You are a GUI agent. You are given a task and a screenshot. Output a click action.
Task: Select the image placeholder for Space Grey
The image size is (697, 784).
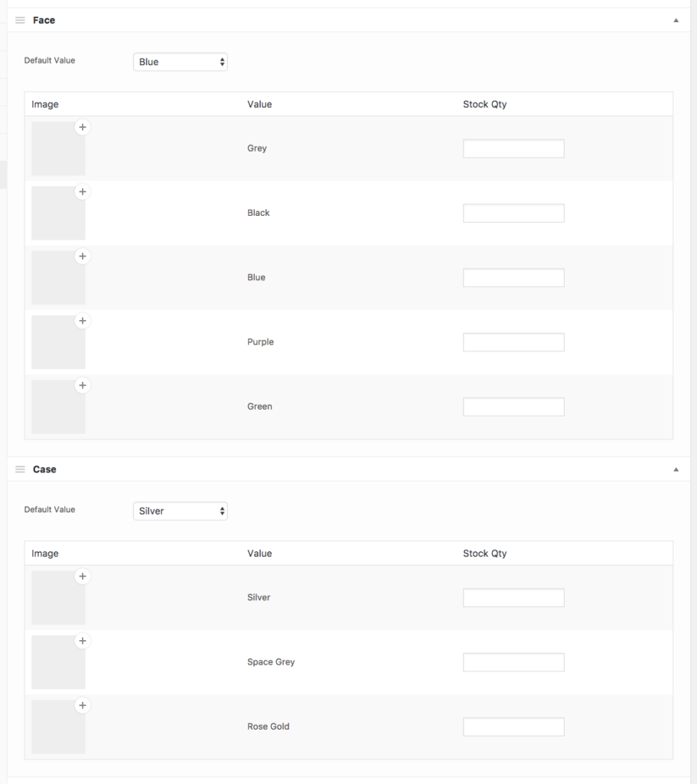point(58,661)
